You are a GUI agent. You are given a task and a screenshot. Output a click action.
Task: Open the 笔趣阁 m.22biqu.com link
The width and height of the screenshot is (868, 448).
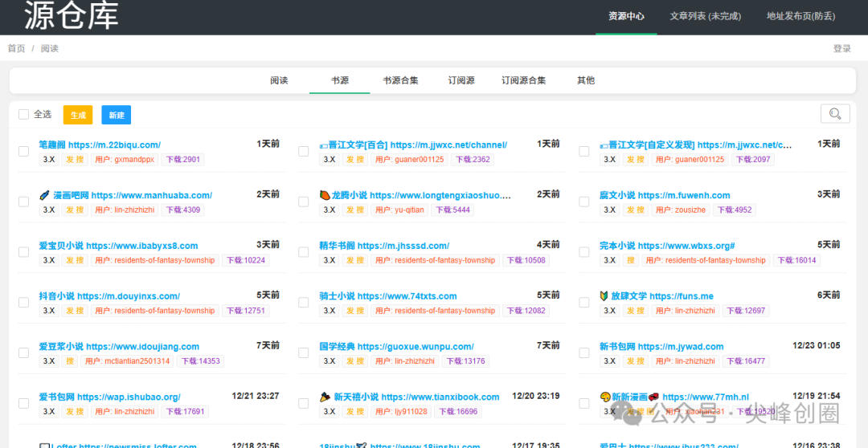tap(100, 145)
